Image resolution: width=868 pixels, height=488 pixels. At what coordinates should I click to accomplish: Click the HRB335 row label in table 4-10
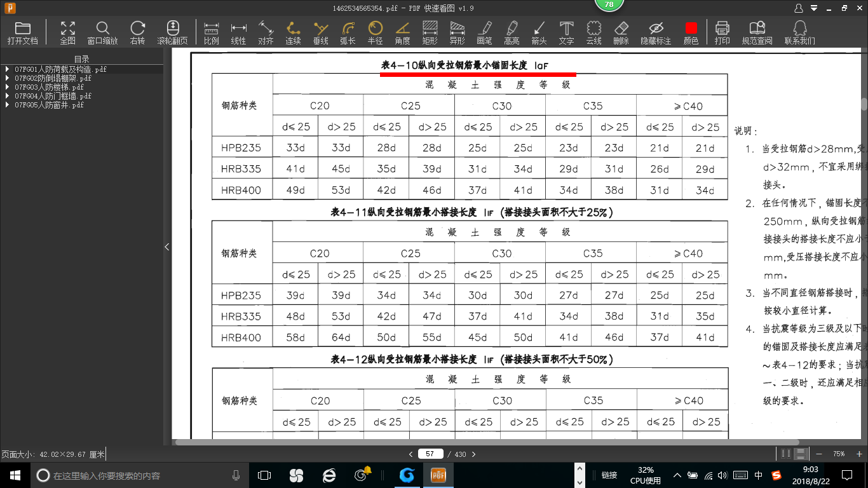241,169
